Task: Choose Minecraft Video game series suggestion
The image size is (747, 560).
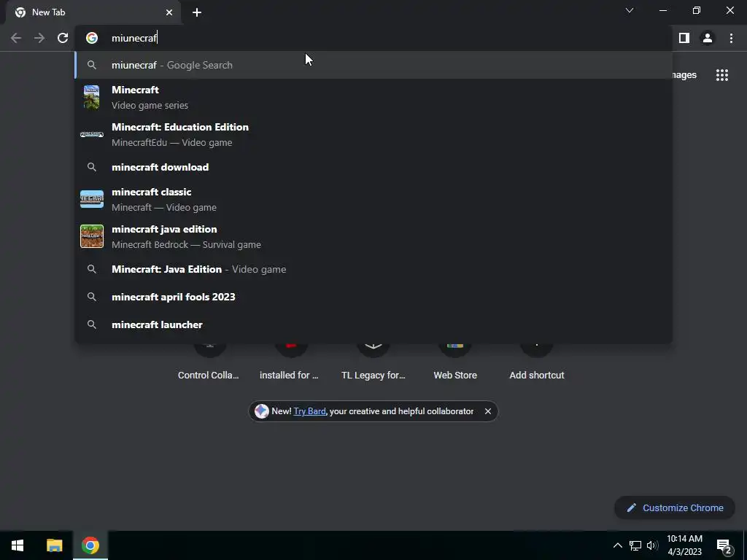Action: point(373,97)
